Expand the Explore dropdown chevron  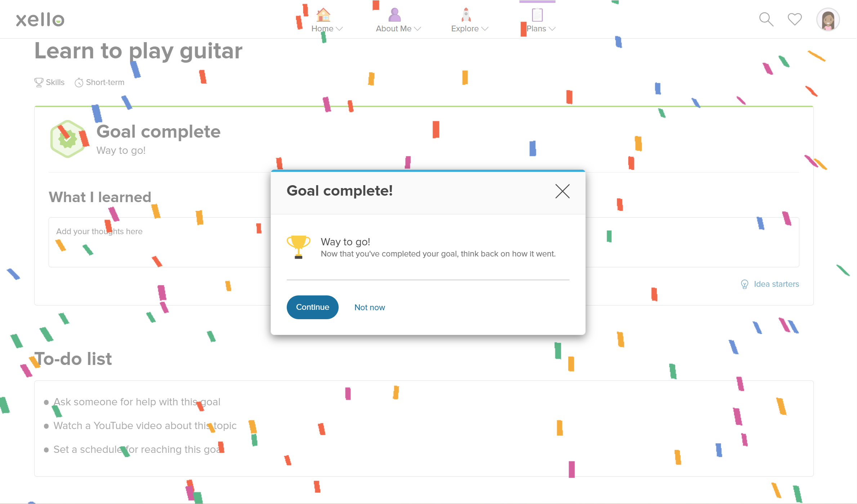click(485, 29)
